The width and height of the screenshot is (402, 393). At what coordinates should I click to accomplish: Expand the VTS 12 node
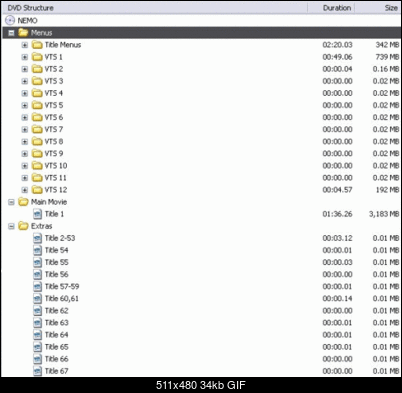tap(25, 190)
